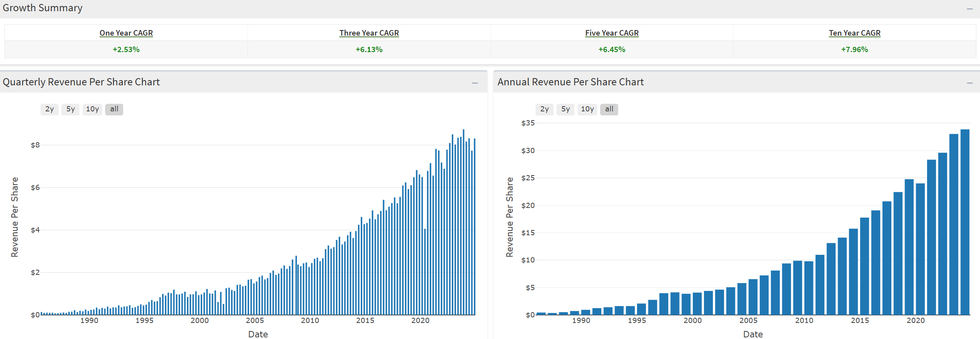This screenshot has width=980, height=339.
Task: Collapse the Annual Revenue Per Share Chart panel
Action: point(970,83)
